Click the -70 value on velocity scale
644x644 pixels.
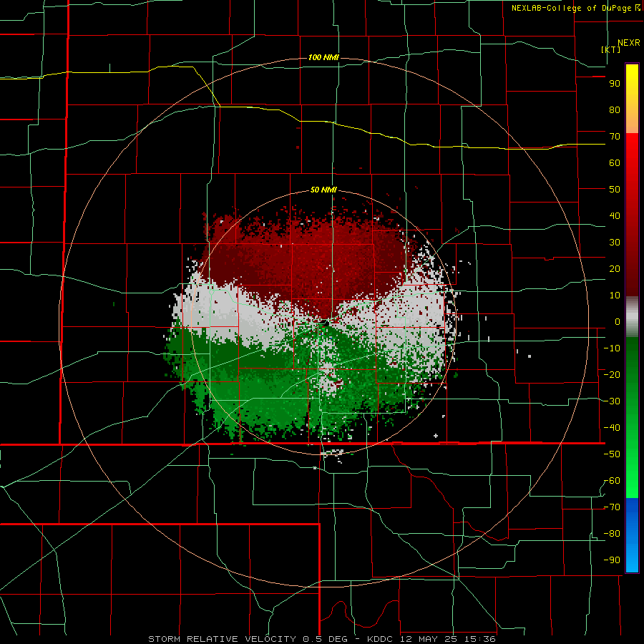point(612,507)
